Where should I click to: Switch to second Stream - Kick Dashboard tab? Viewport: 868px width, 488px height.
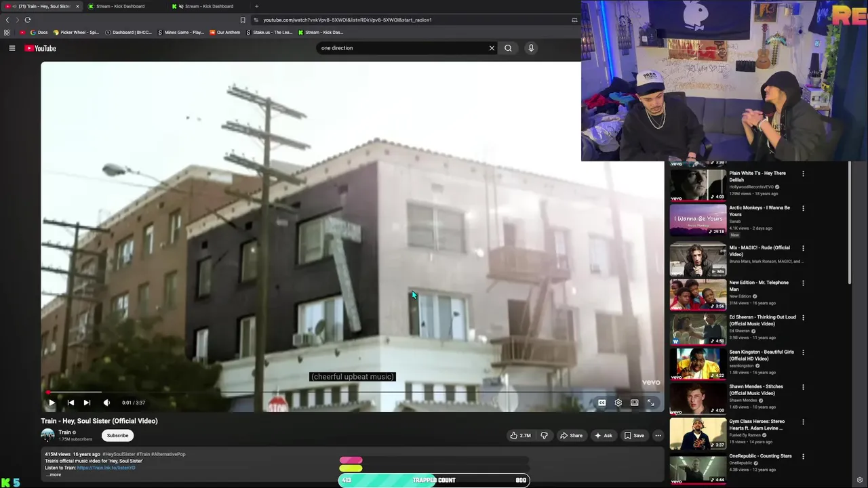[209, 6]
